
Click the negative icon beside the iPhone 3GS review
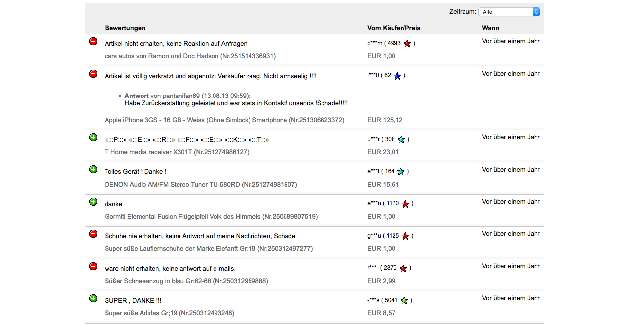point(93,74)
